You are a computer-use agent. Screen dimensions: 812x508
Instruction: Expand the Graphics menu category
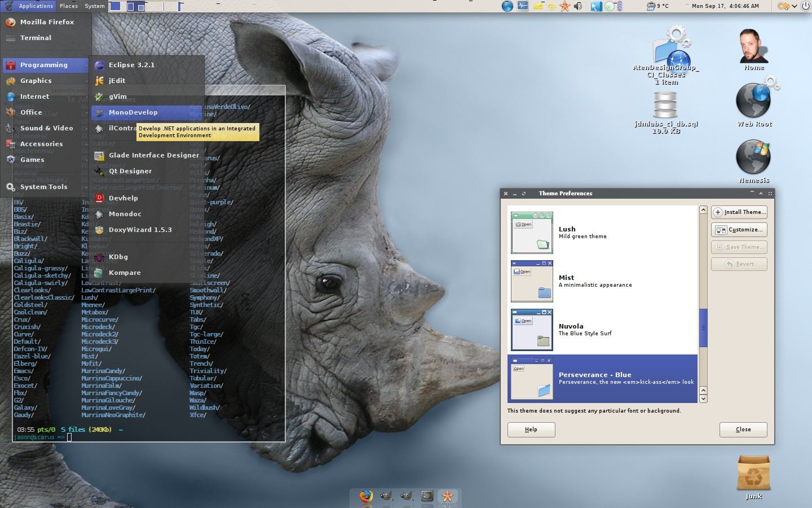click(x=46, y=81)
